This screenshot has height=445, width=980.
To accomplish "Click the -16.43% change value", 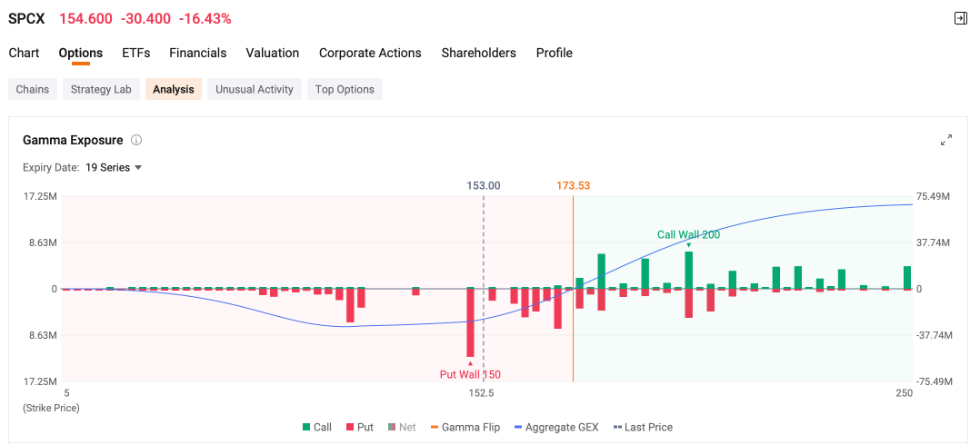I will tap(205, 19).
